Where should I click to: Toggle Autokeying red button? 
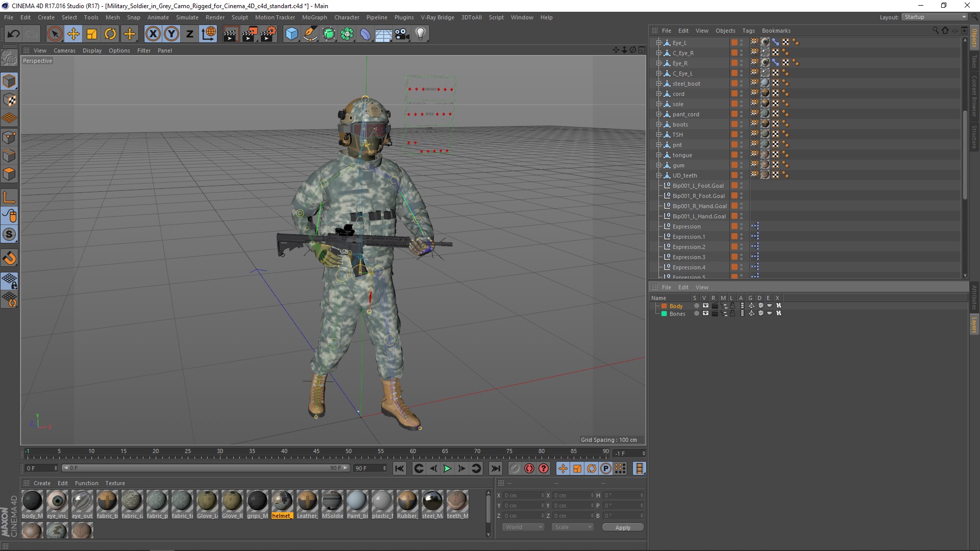coord(529,468)
